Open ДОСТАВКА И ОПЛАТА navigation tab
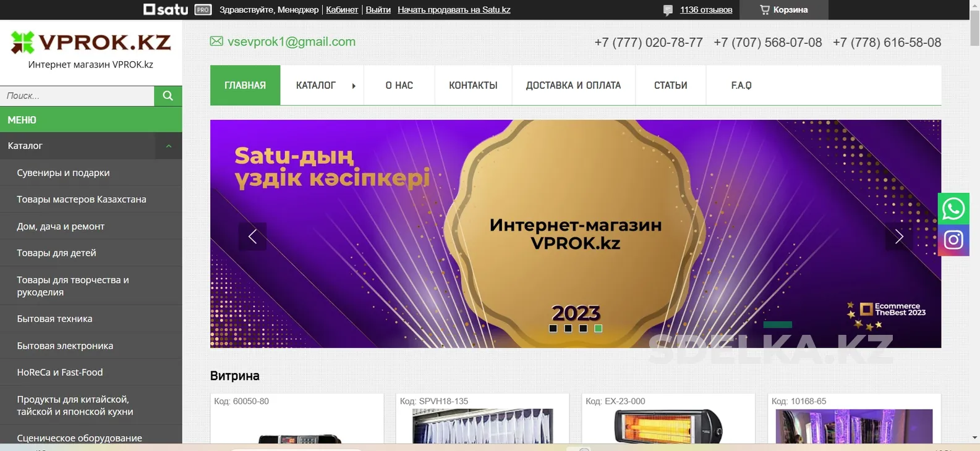The image size is (980, 451). 573,85
